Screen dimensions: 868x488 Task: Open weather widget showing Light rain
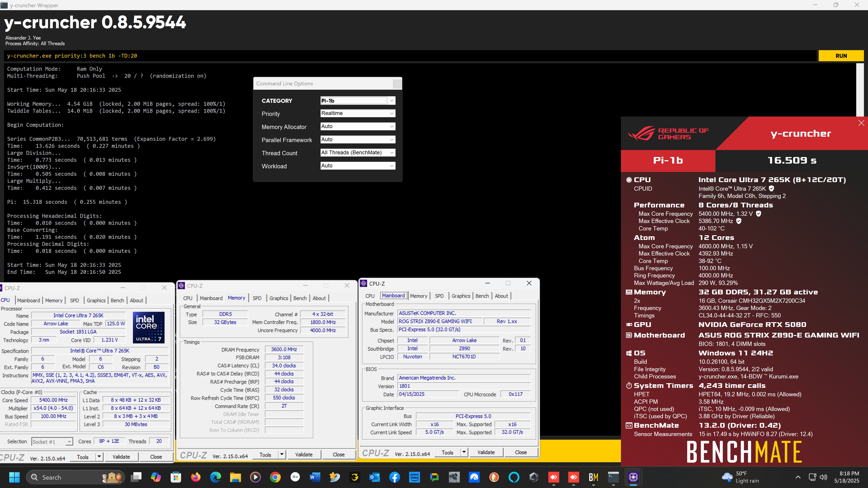[x=741, y=477]
